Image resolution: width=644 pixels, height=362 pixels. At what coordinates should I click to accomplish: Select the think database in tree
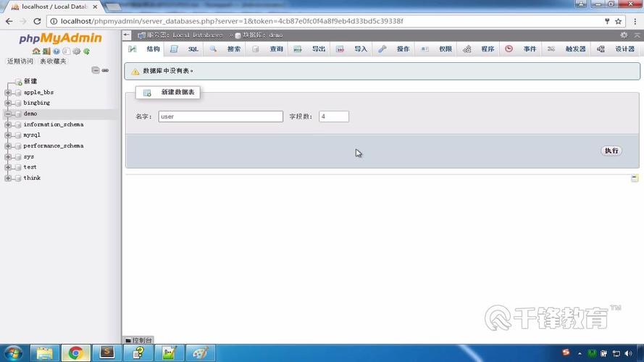[x=32, y=178]
